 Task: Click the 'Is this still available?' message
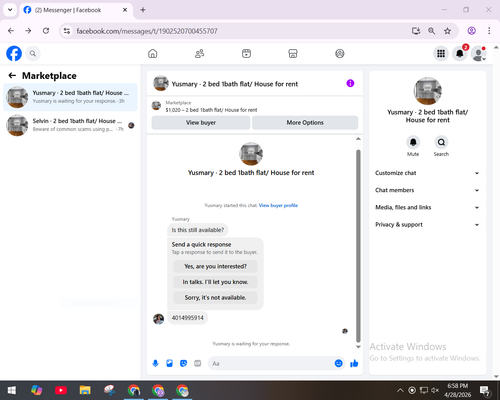198,230
